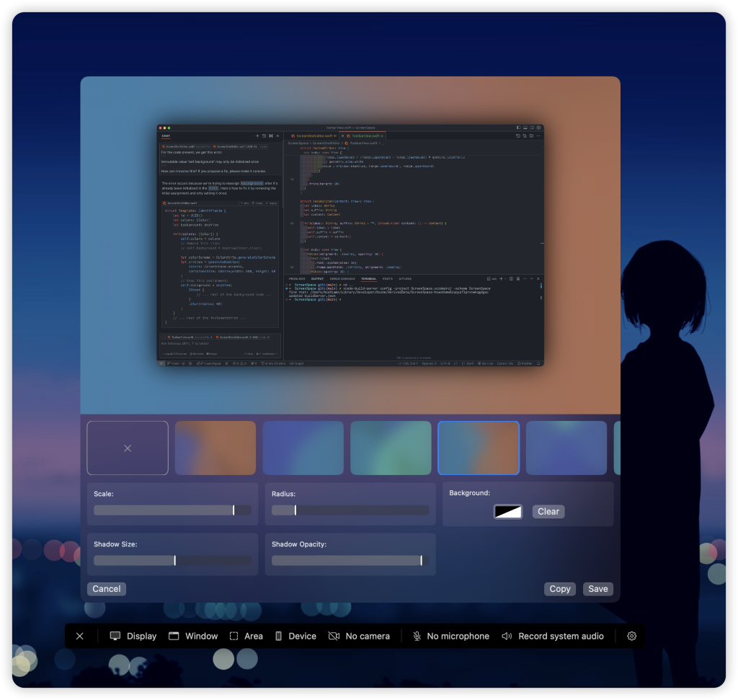
Task: Pick the teal-green gradient background thumbnail
Action: pos(391,448)
